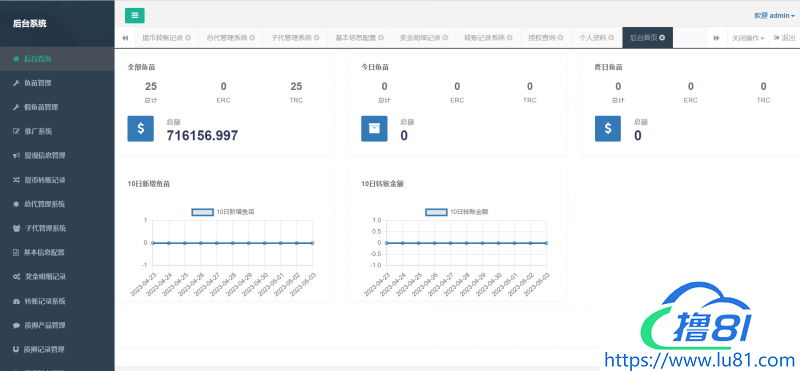The height and width of the screenshot is (371, 800).
Task: Click the magnet icon beside 质押记录管理
Action: click(16, 350)
